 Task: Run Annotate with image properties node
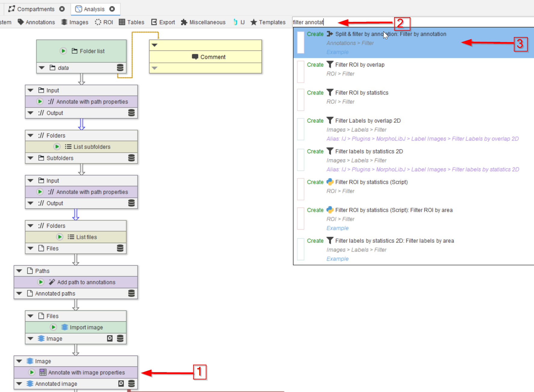click(32, 372)
